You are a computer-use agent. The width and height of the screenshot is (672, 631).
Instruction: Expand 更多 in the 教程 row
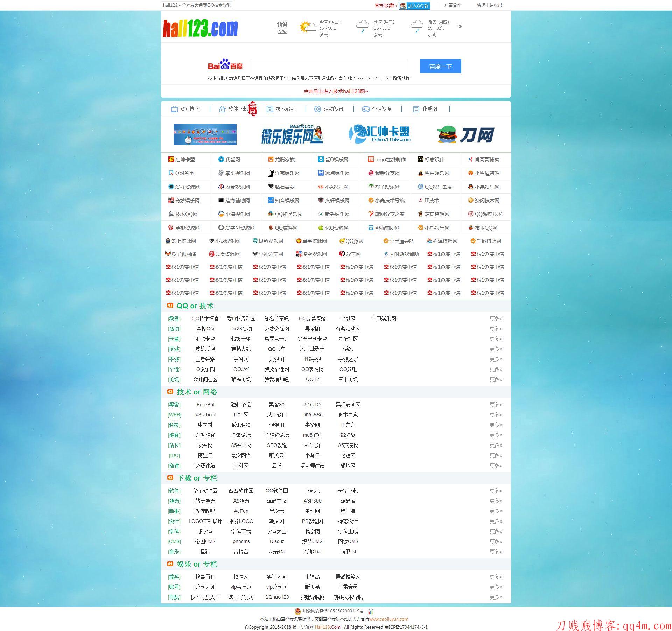click(x=496, y=319)
